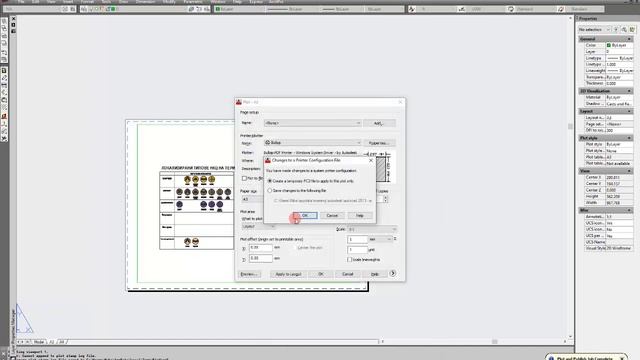This screenshot has height=360, width=640.
Task: Open the Table Style icon in top toolbar
Action: click(511, 9)
